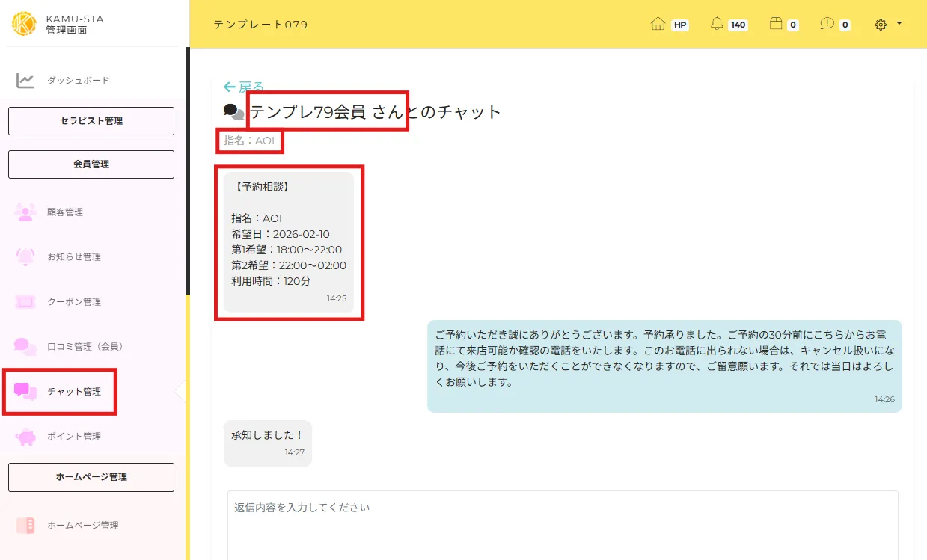Open the speech bubble messages icon

point(827,24)
